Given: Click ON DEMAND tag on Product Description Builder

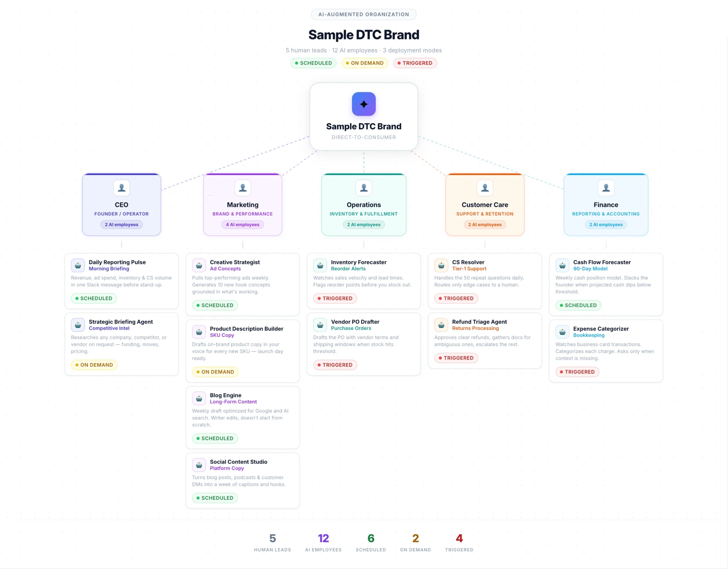Looking at the screenshot, I should (215, 372).
